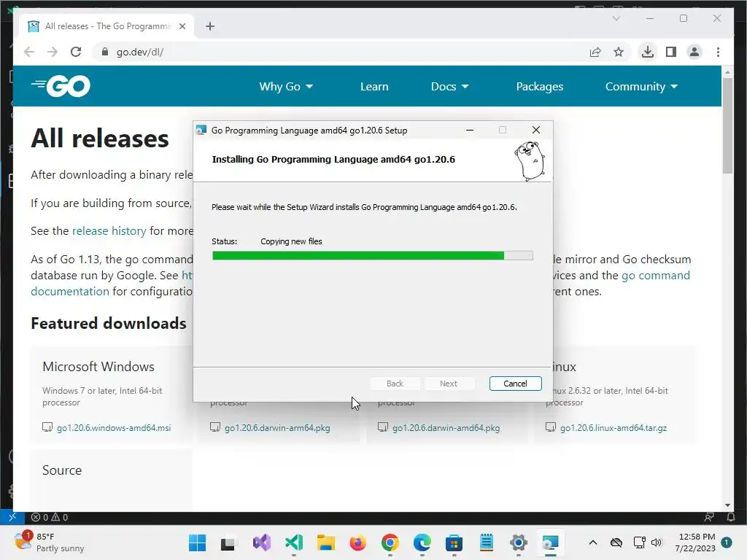The width and height of the screenshot is (747, 560).
Task: Open the Docs dropdown menu
Action: (449, 86)
